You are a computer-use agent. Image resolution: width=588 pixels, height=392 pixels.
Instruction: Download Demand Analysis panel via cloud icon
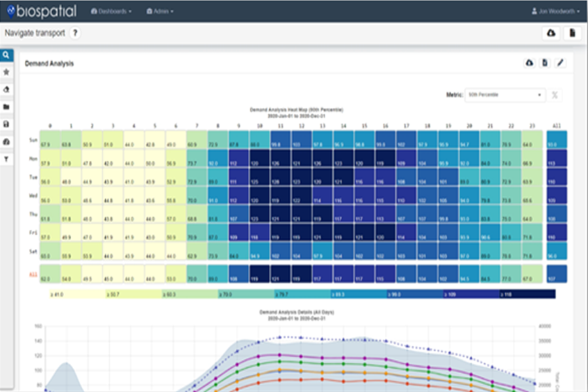point(529,63)
